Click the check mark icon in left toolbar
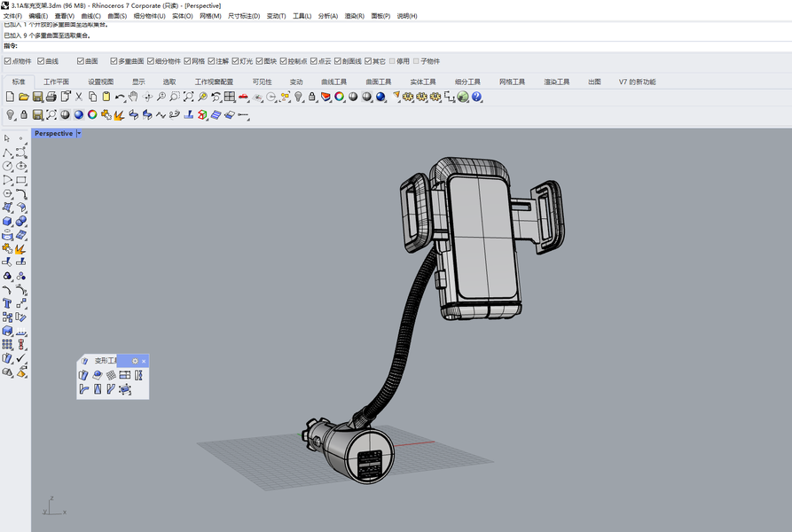 pyautogui.click(x=21, y=358)
